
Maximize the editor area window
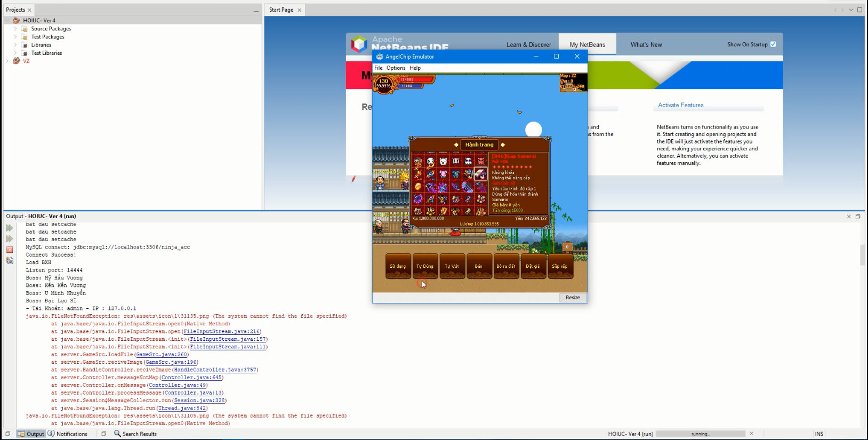point(859,10)
